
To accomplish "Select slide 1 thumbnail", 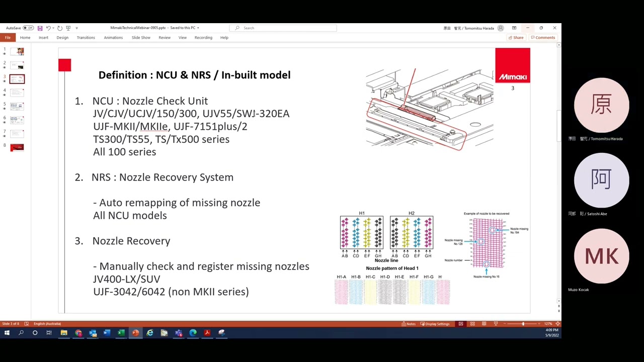I will click(17, 51).
